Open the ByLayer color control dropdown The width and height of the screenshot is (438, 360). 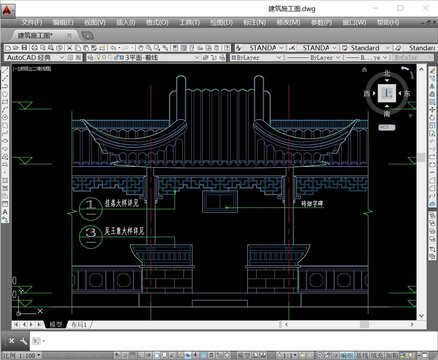click(256, 58)
